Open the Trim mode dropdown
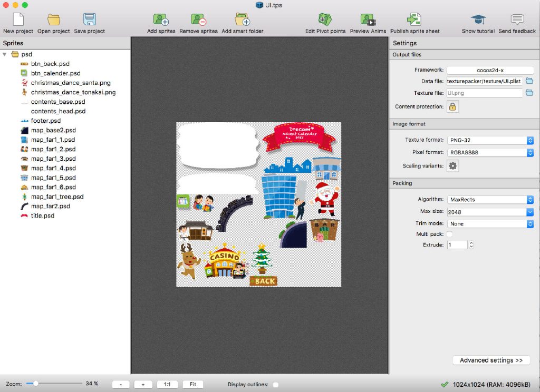 (490, 223)
